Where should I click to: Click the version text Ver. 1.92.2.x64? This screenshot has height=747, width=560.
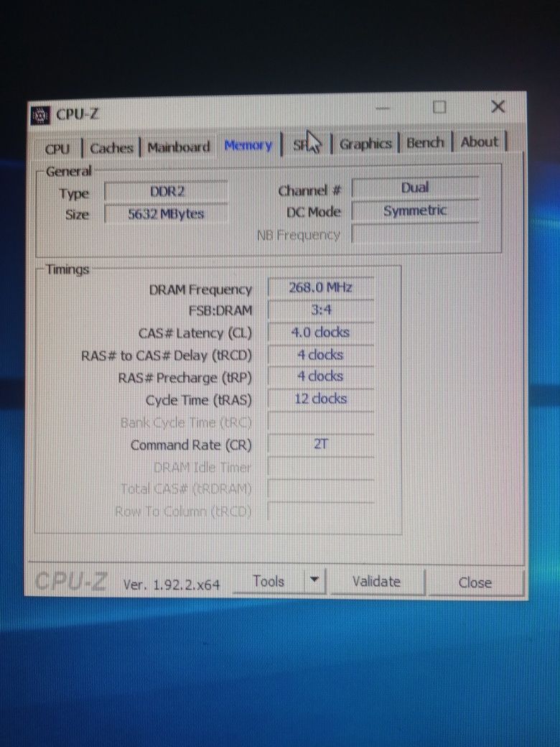tap(172, 585)
